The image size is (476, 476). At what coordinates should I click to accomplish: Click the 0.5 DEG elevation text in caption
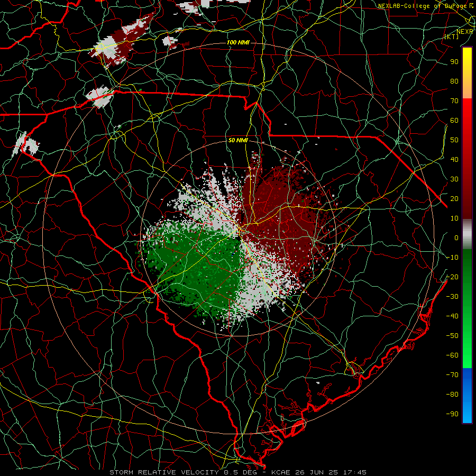(x=241, y=472)
